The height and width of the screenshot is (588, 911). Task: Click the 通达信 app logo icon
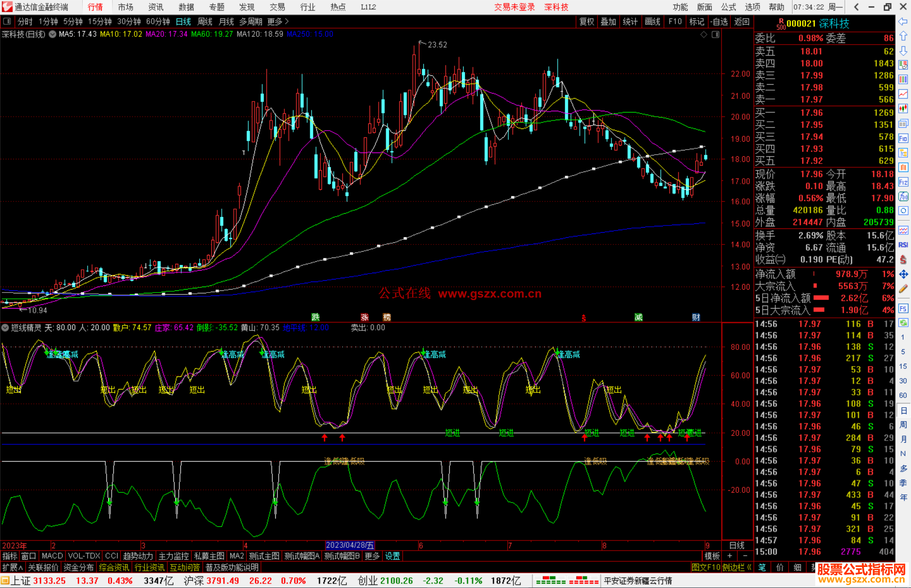[x=7, y=7]
